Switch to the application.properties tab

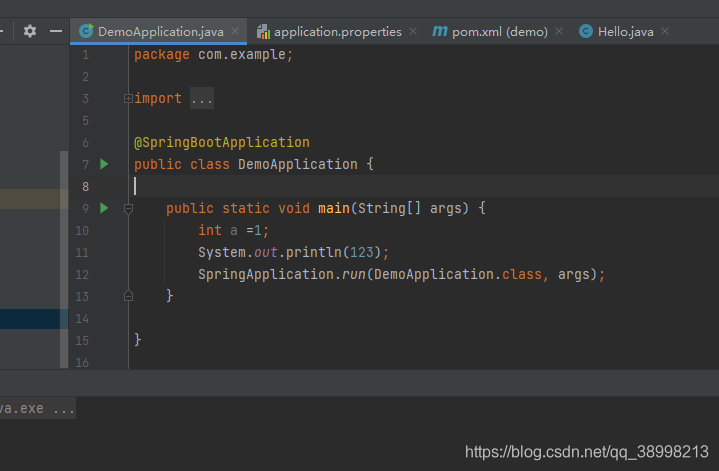coord(337,32)
